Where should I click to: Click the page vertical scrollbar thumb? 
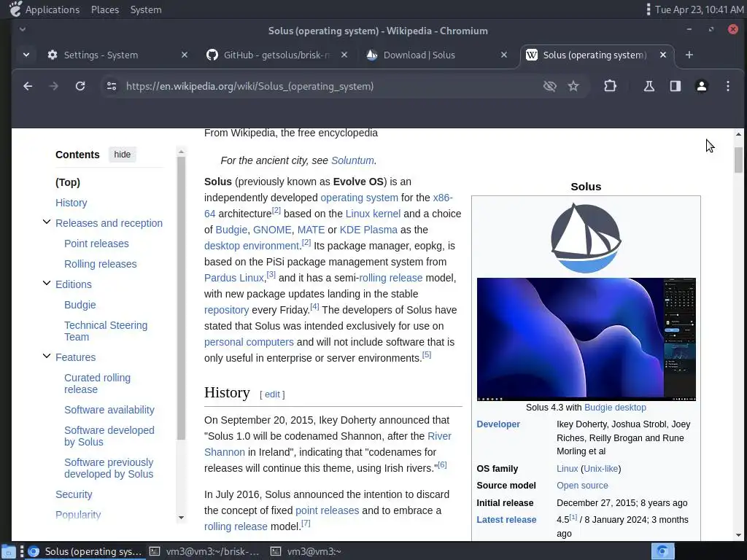point(738,160)
